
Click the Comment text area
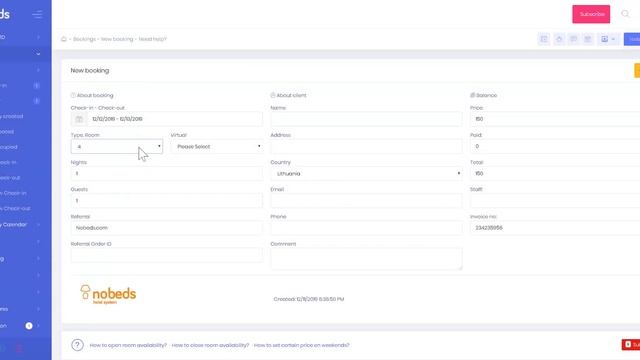[x=366, y=259]
